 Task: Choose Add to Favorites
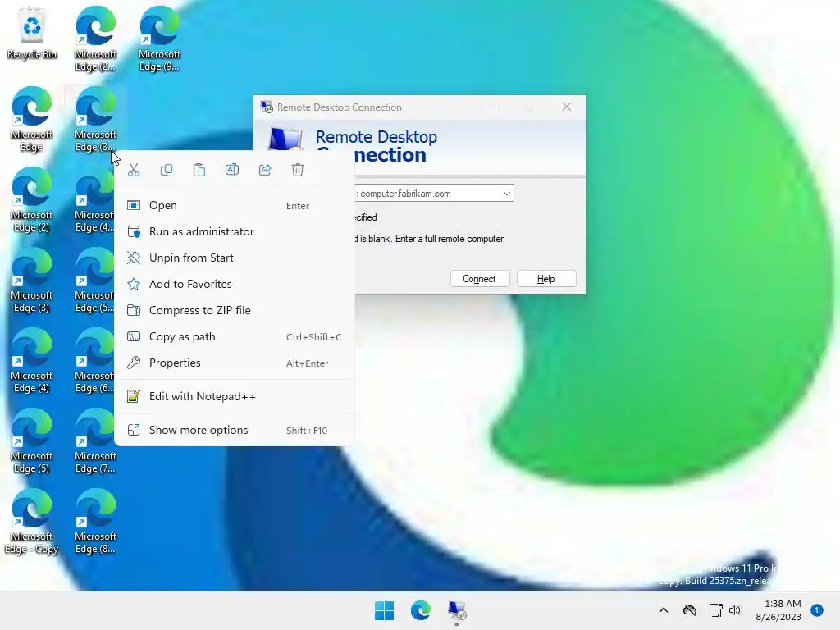tap(234, 285)
